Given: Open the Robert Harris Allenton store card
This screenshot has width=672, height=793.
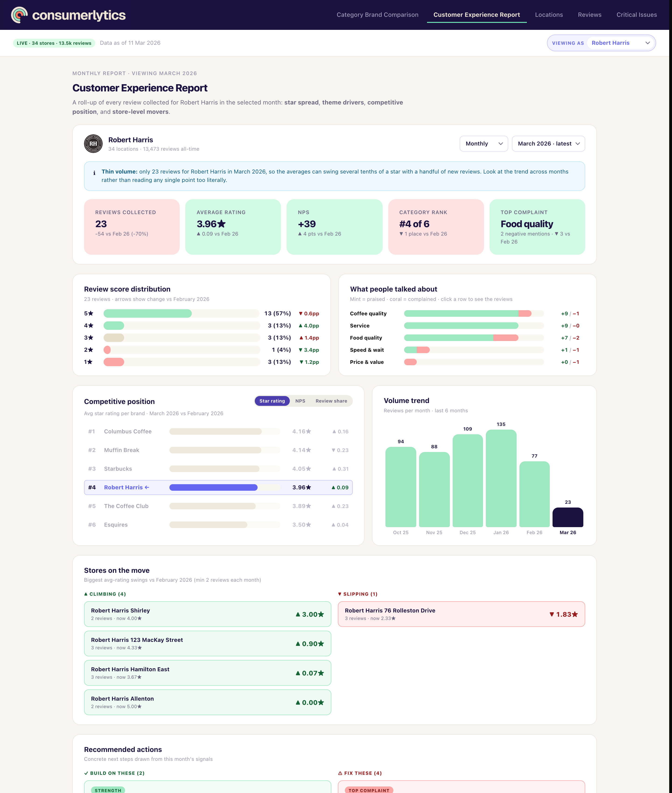Looking at the screenshot, I should point(207,702).
